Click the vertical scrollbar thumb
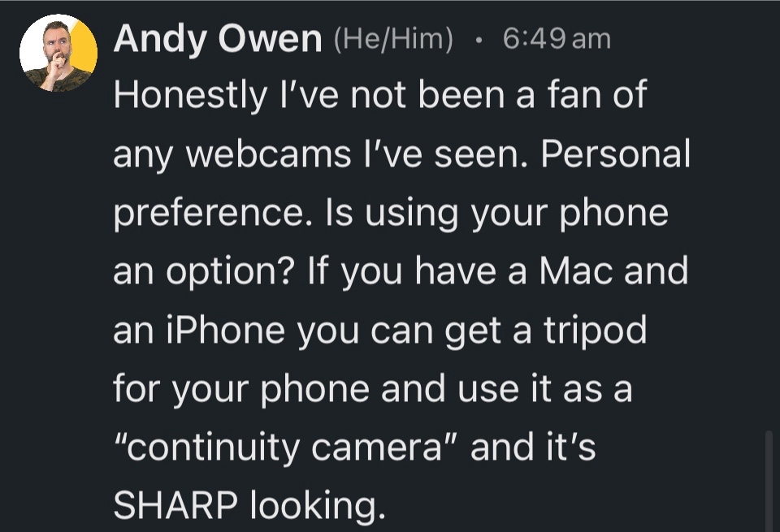This screenshot has height=532, width=780. 768,479
